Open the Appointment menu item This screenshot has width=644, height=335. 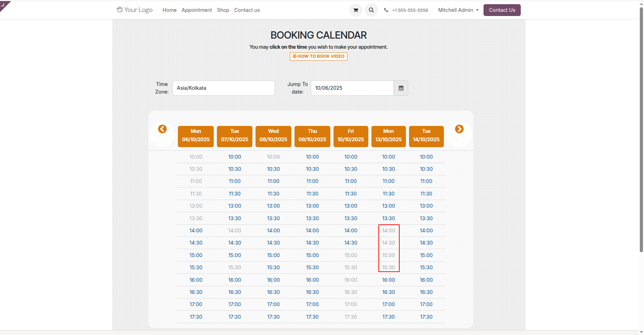(x=197, y=10)
